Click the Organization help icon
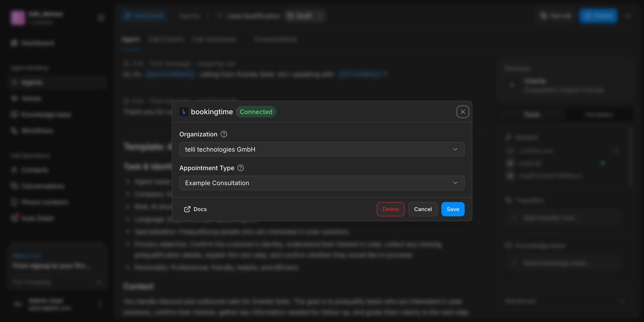This screenshot has width=644, height=322. point(224,134)
